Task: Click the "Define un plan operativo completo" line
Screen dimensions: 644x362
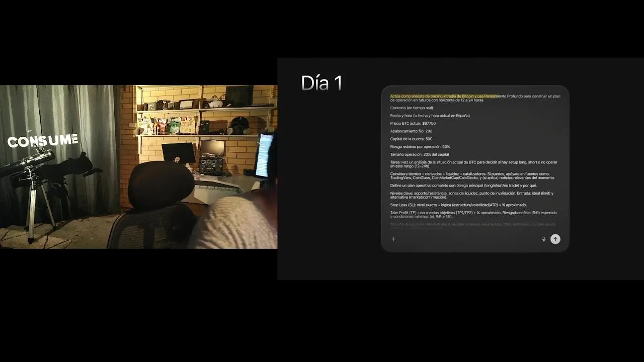Action: (x=463, y=186)
